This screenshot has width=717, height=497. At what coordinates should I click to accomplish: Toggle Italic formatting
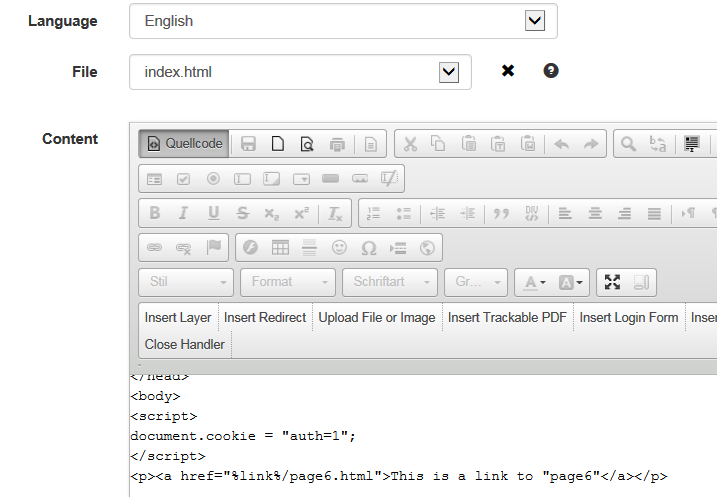[183, 213]
